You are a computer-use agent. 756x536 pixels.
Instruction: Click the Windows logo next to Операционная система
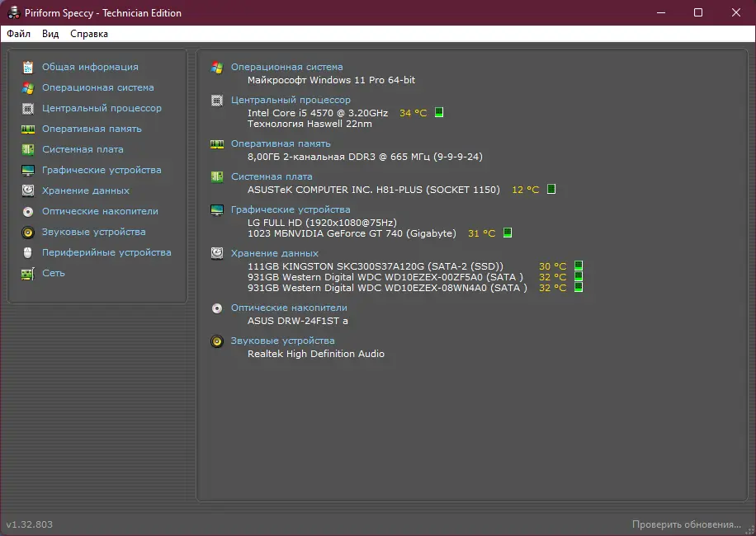[x=218, y=68]
